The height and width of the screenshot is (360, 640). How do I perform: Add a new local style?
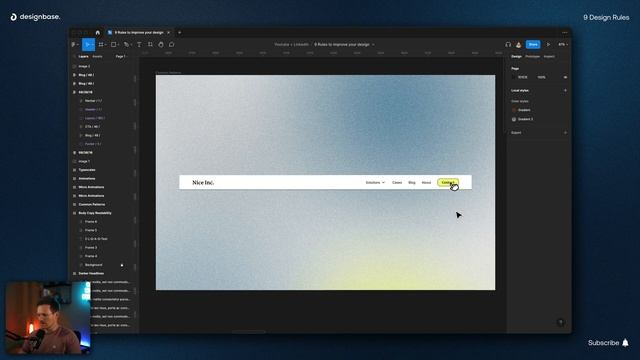pyautogui.click(x=565, y=90)
